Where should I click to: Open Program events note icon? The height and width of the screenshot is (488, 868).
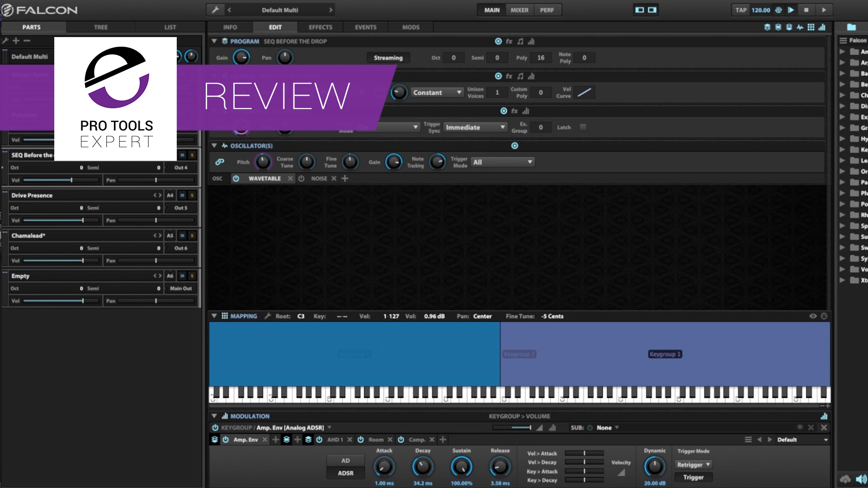click(x=520, y=41)
